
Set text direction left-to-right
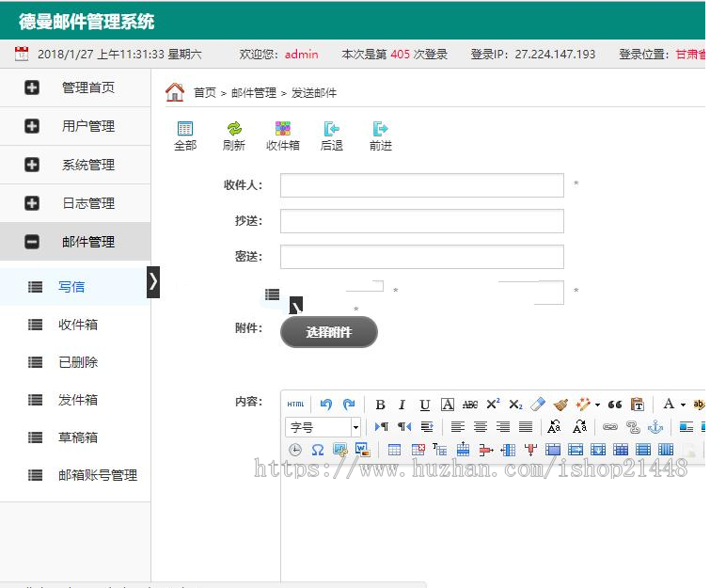pyautogui.click(x=381, y=427)
